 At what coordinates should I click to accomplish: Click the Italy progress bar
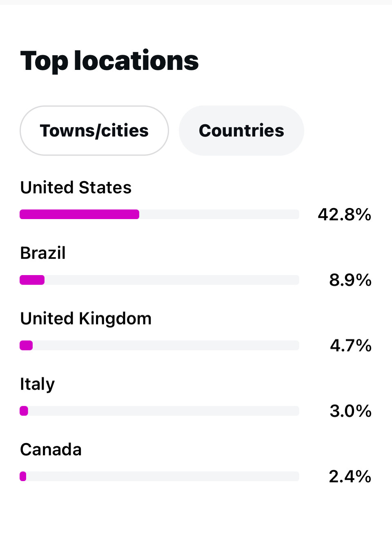pyautogui.click(x=159, y=411)
